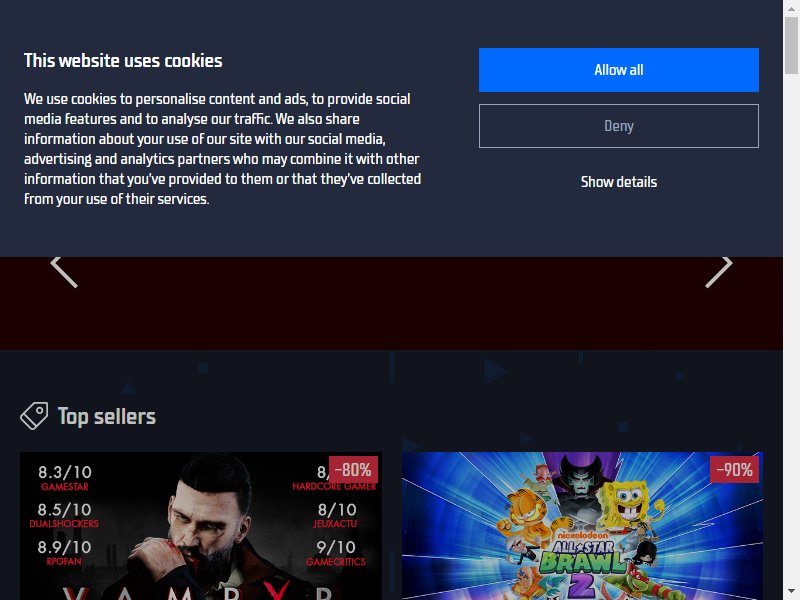Viewport: 800px width, 600px height.
Task: Click the -90% discount badge
Action: point(734,469)
